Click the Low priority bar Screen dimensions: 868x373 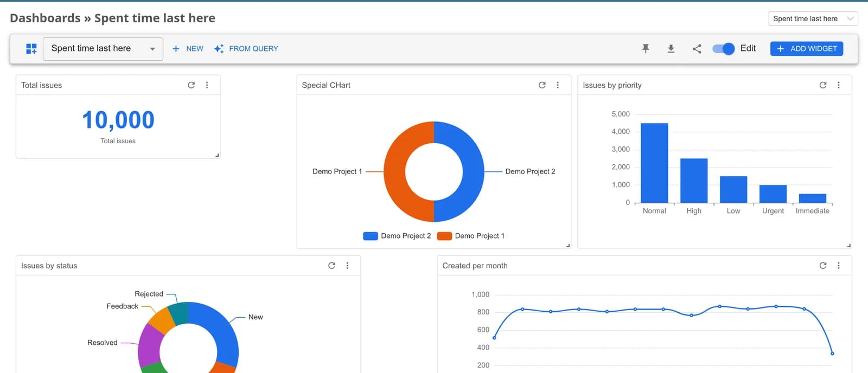pyautogui.click(x=733, y=189)
